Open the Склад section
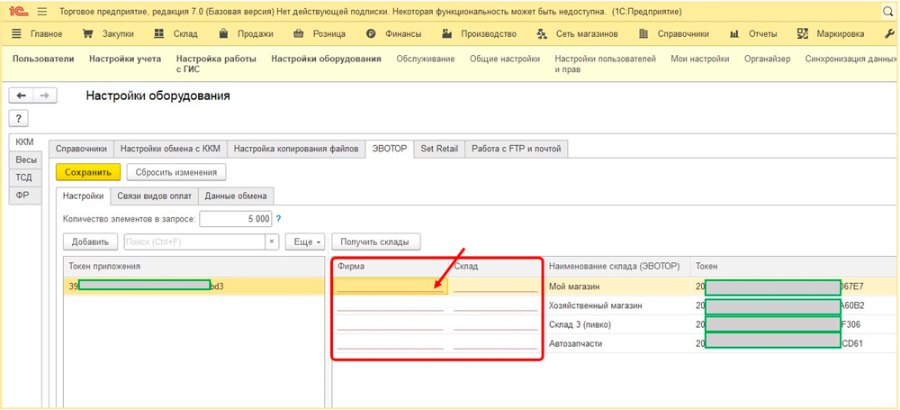 (176, 34)
